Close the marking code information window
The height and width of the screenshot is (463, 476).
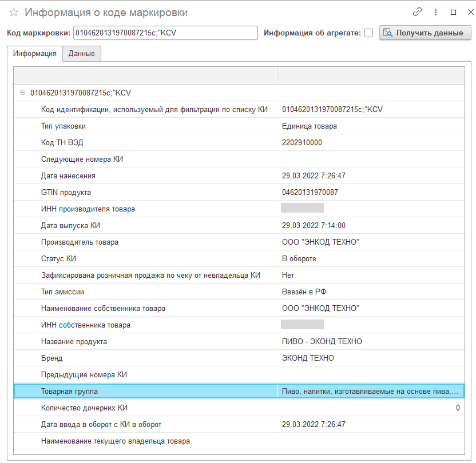pyautogui.click(x=469, y=12)
